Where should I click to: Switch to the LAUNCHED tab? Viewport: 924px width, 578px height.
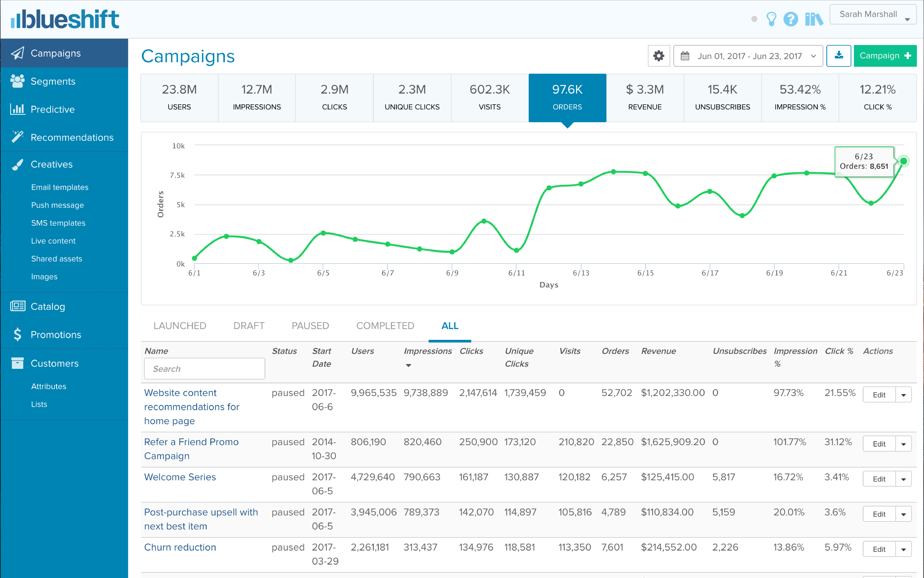coord(180,326)
